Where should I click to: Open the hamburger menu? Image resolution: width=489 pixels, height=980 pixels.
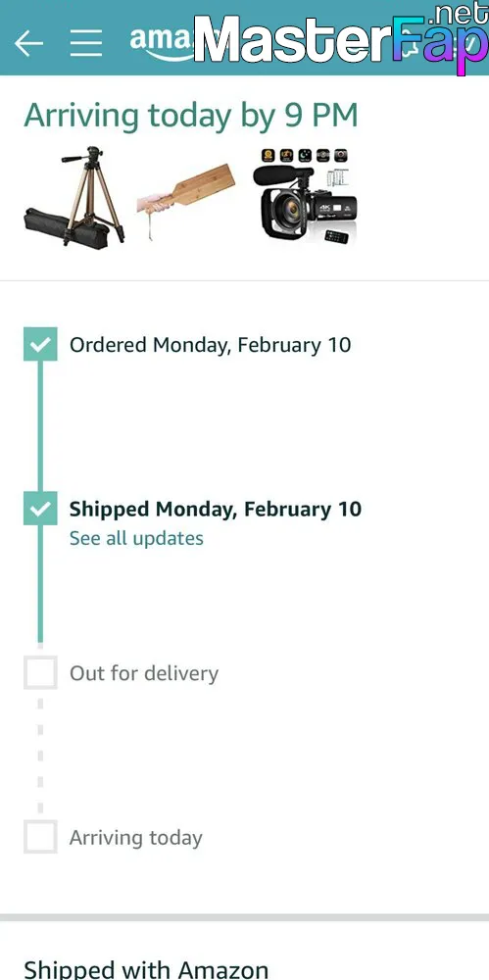coord(86,43)
